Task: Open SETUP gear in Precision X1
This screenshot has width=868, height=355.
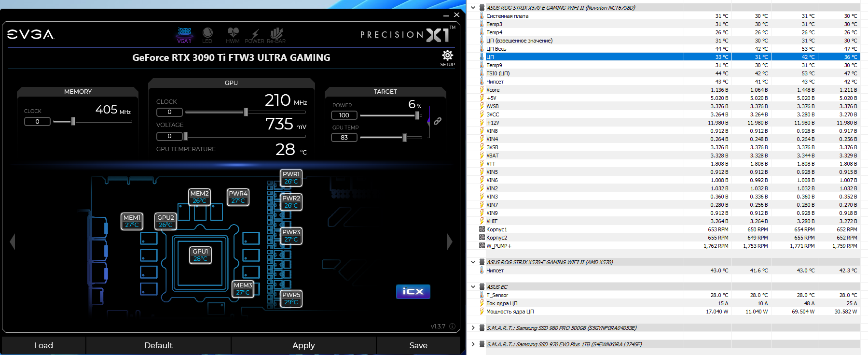Action: (448, 57)
